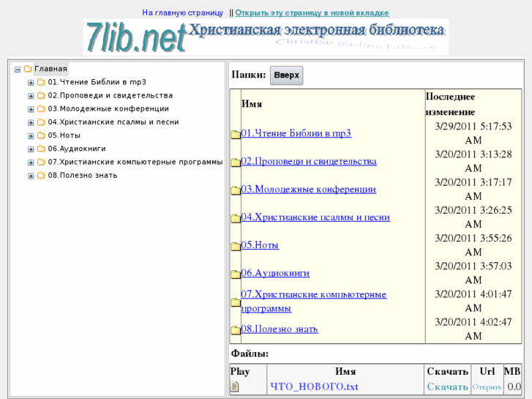The width and height of the screenshot is (532, 399).
Task: Open the ЧТО_НОВОГО.txt file link
Action: (314, 387)
